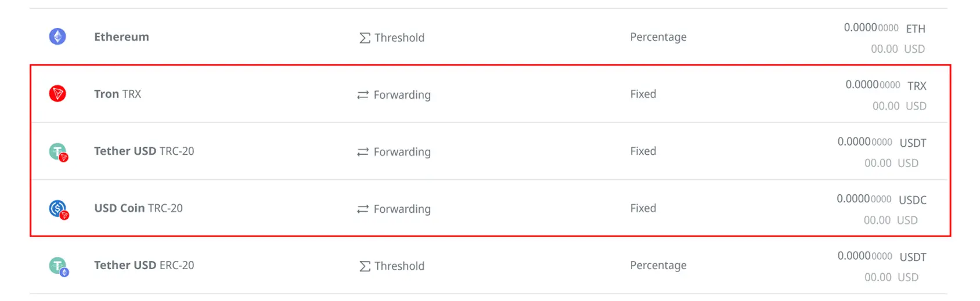The image size is (980, 301).
Task: Click the Ethereum coin icon
Action: pyautogui.click(x=57, y=37)
